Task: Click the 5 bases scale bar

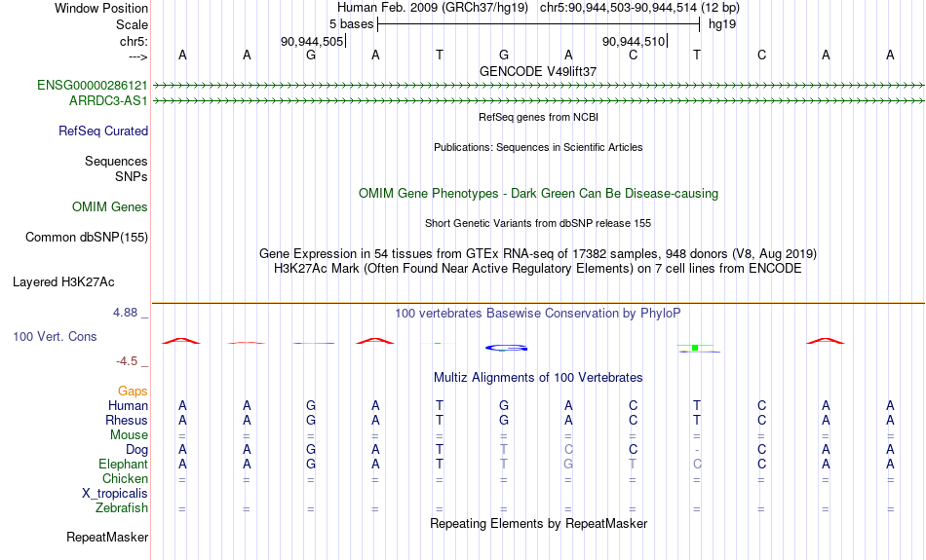Action: coord(539,24)
